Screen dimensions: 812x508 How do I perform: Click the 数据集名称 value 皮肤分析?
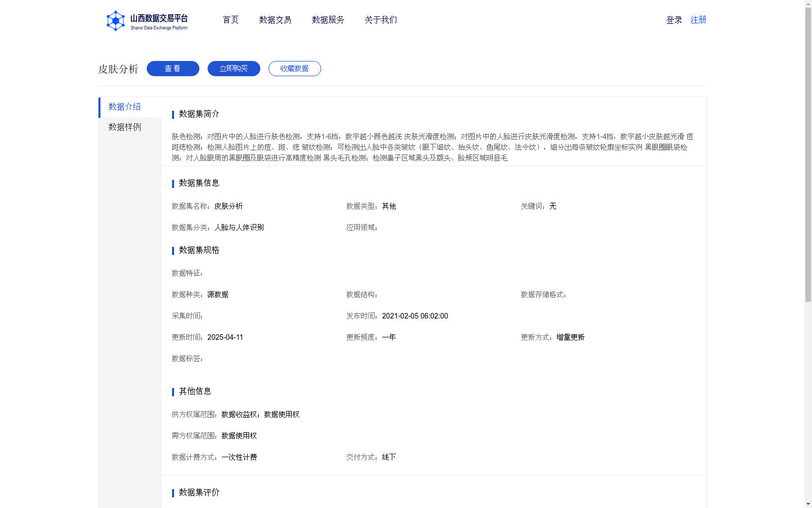coord(228,206)
